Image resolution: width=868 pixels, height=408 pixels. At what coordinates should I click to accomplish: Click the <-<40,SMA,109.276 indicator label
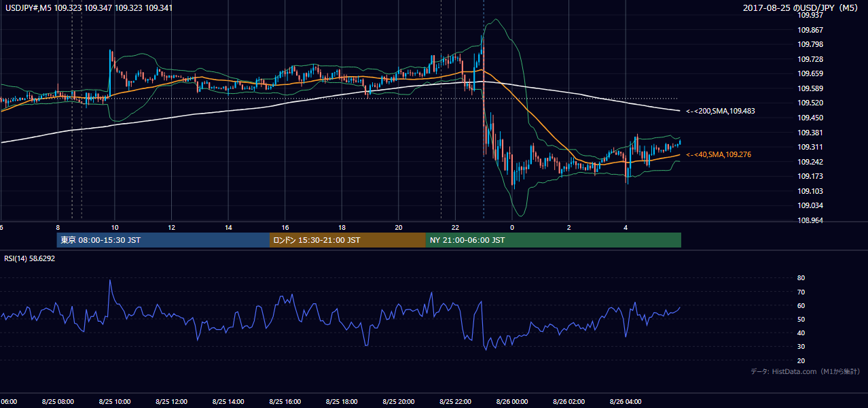[719, 155]
